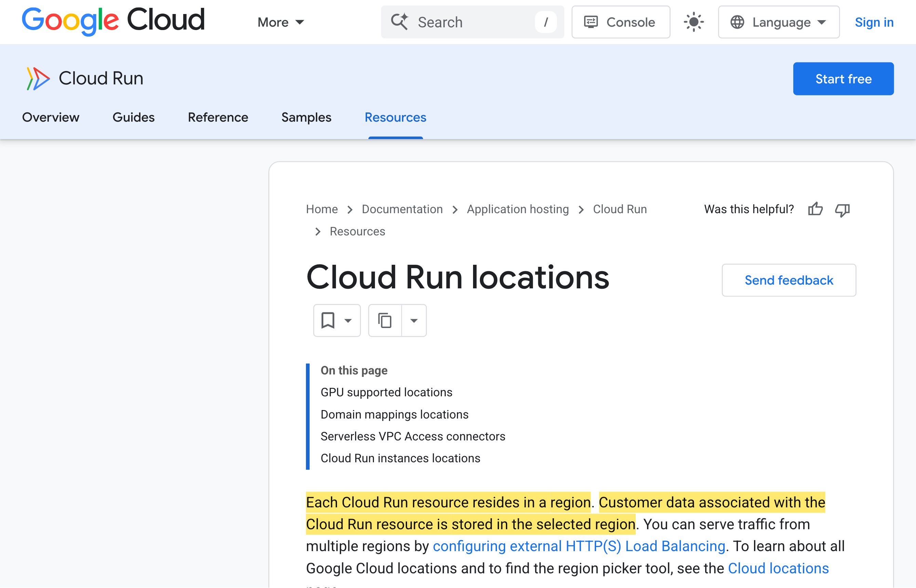Open the copy page options dropdown arrow

(414, 320)
